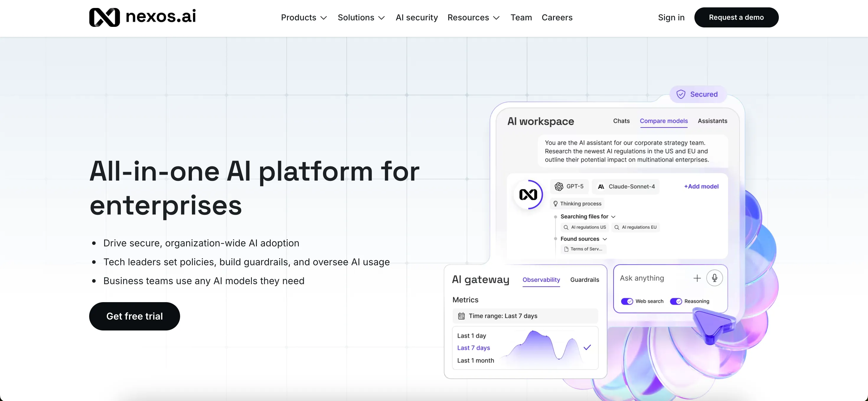This screenshot has width=868, height=401.
Task: Click the Thinking process lightbulb icon
Action: (555, 204)
